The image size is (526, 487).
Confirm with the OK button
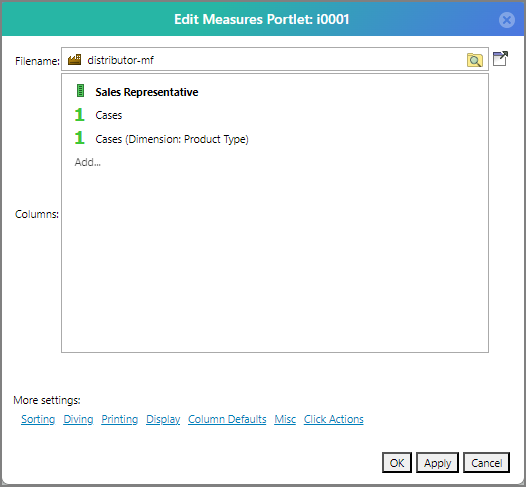click(x=397, y=463)
